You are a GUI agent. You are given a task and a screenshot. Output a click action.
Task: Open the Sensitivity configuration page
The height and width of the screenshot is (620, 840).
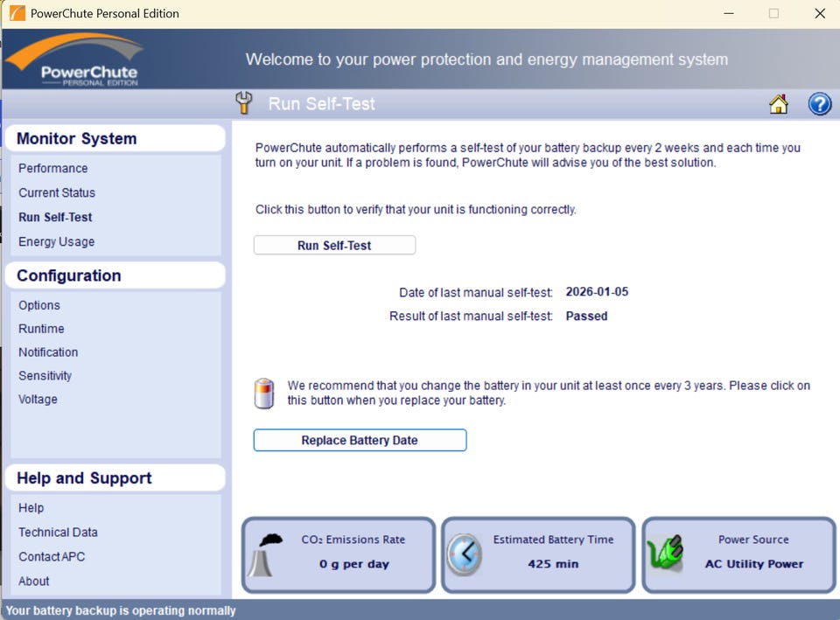(x=45, y=376)
